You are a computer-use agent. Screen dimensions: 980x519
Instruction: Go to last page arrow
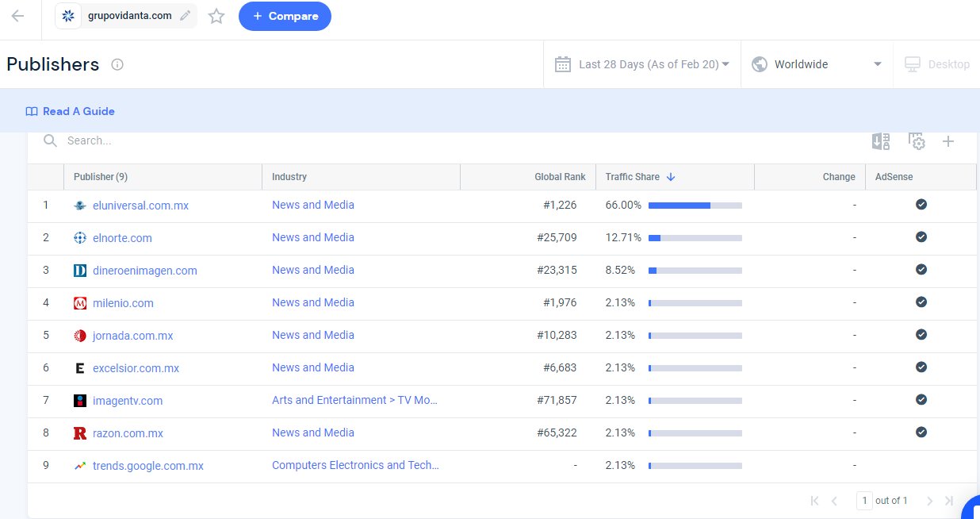pyautogui.click(x=949, y=501)
